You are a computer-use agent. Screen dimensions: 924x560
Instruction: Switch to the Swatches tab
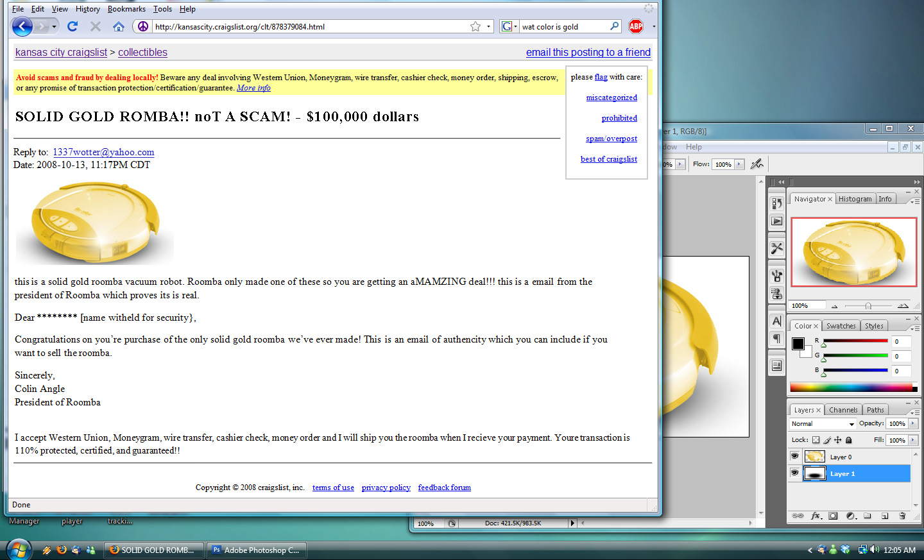coord(841,326)
